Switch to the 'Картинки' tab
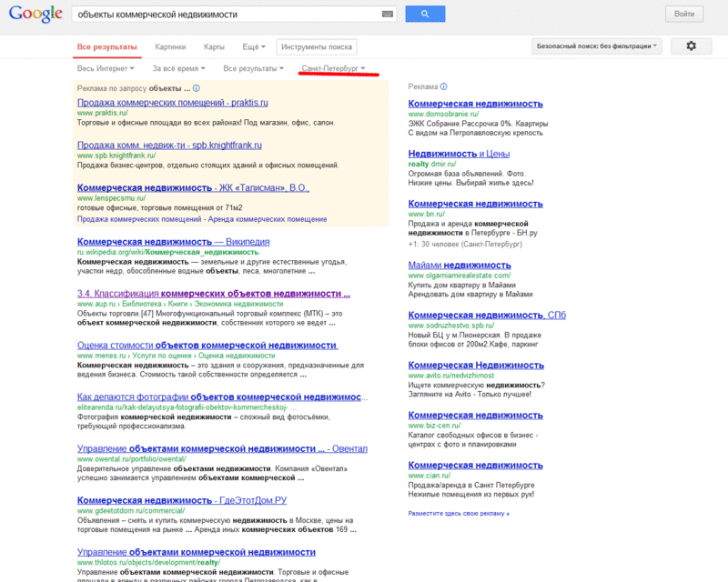Image resolution: width=728 pixels, height=582 pixels. [170, 47]
